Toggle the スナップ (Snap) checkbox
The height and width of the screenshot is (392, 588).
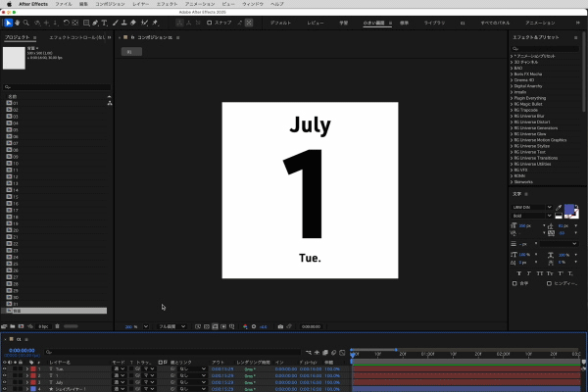click(210, 23)
